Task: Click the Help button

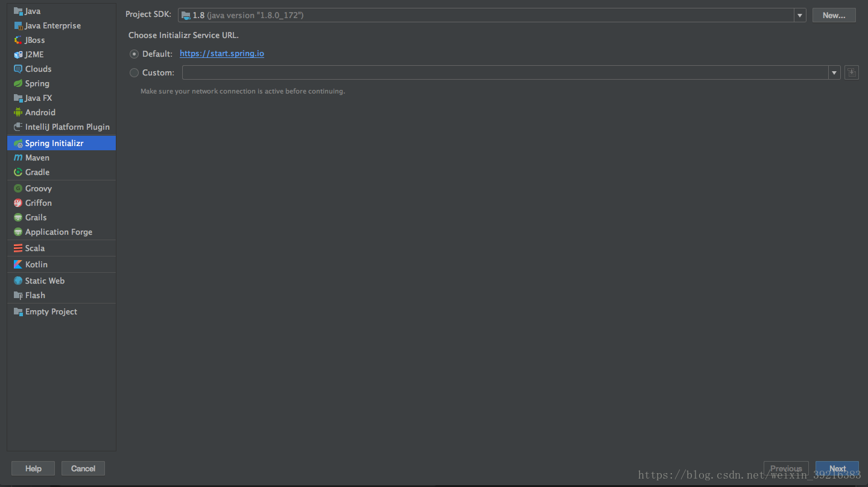Action: pyautogui.click(x=33, y=468)
